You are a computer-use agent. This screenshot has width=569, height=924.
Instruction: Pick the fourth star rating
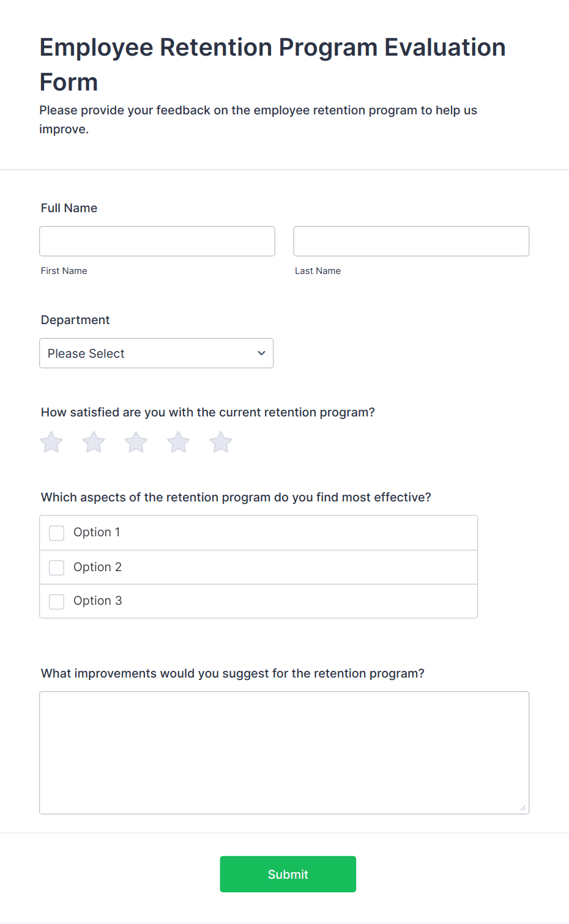point(179,442)
